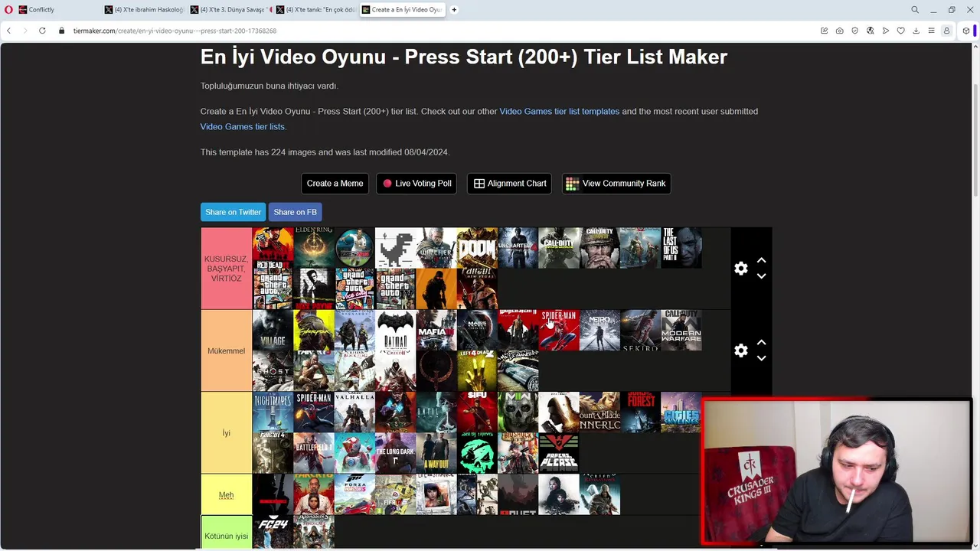Image resolution: width=980 pixels, height=551 pixels.
Task: Open the user submitted Video Games tier lists link
Action: [x=243, y=127]
